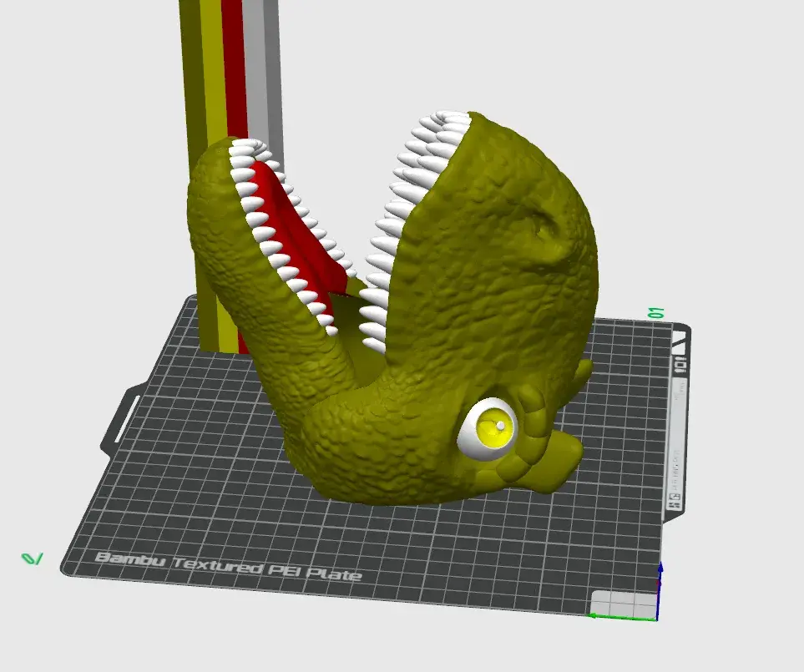Click the red stripe of the prime tower
Viewport: 804px width, 672px height.
coord(233,67)
